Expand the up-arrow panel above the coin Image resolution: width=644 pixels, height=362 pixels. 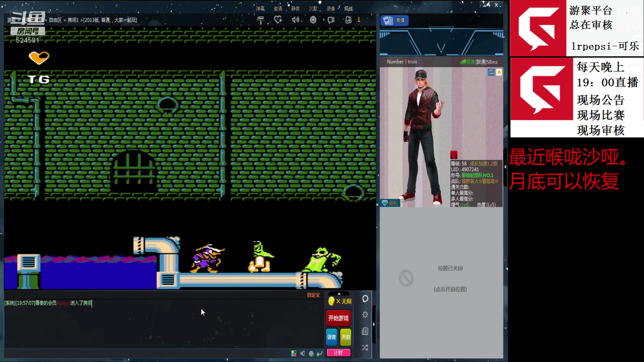(339, 294)
